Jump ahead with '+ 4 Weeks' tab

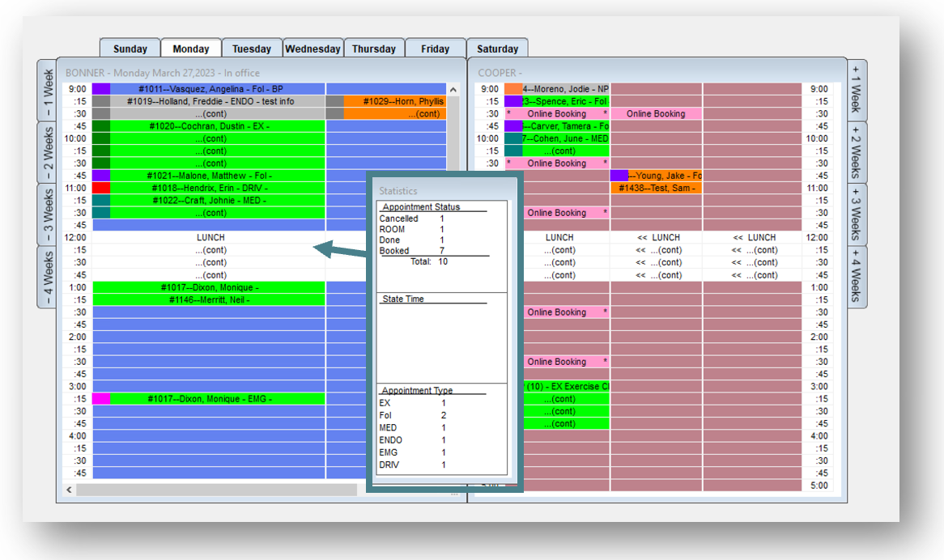pos(857,278)
